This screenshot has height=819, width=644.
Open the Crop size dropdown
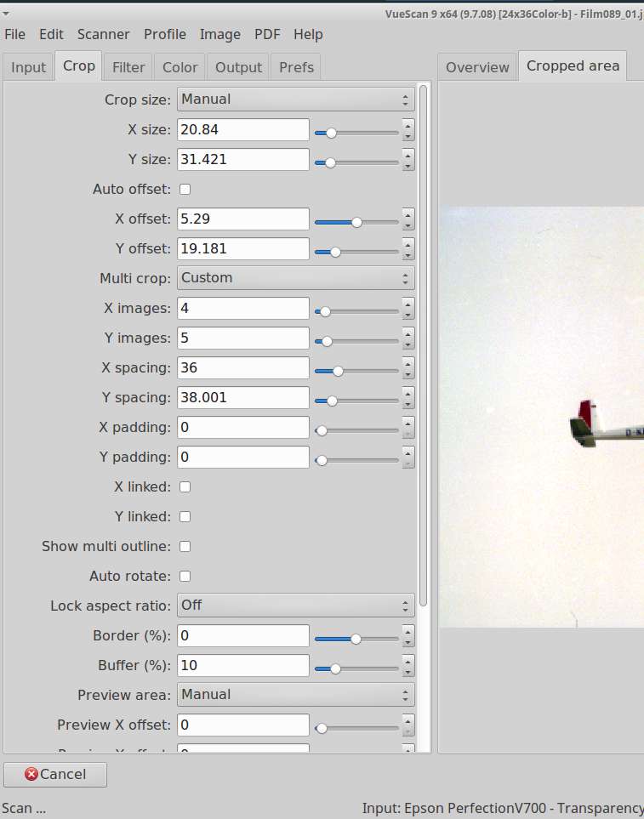point(295,100)
